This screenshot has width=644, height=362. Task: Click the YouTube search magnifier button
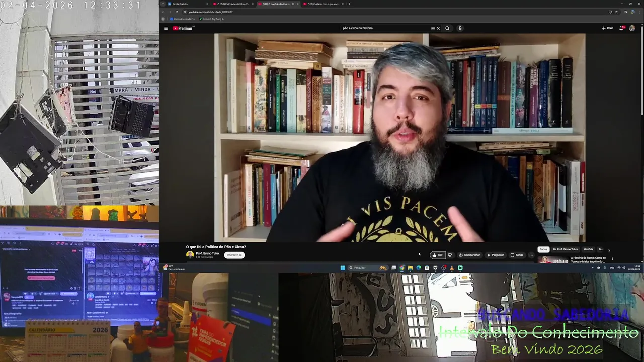pyautogui.click(x=447, y=28)
